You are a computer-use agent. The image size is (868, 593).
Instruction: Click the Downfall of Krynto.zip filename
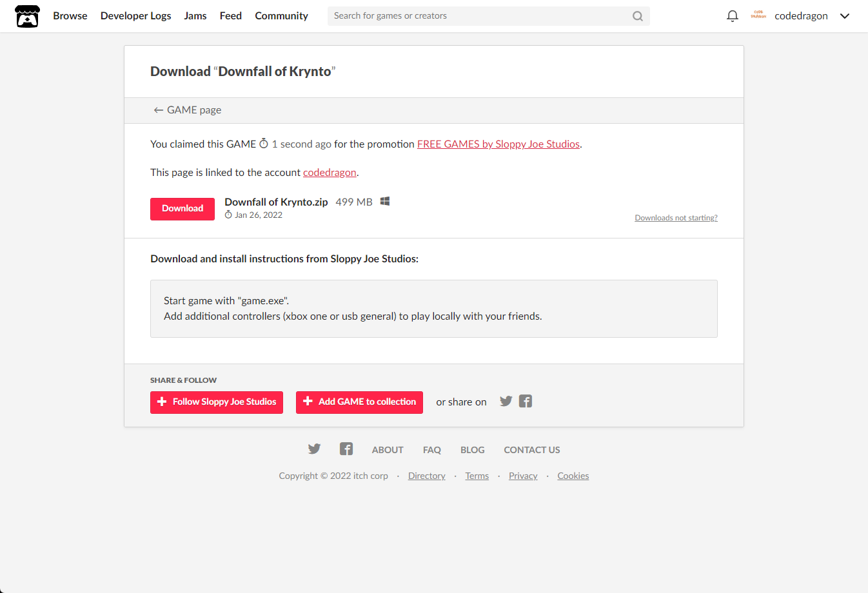(276, 202)
